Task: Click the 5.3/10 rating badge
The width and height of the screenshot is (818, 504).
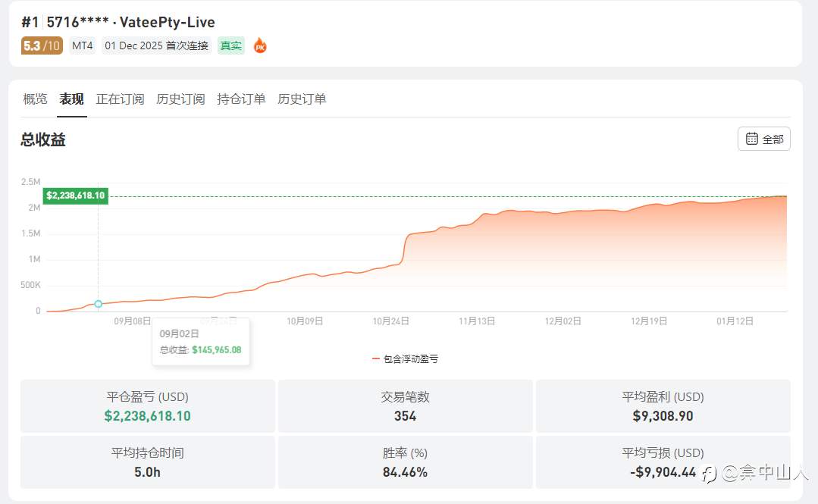Action: coord(42,45)
